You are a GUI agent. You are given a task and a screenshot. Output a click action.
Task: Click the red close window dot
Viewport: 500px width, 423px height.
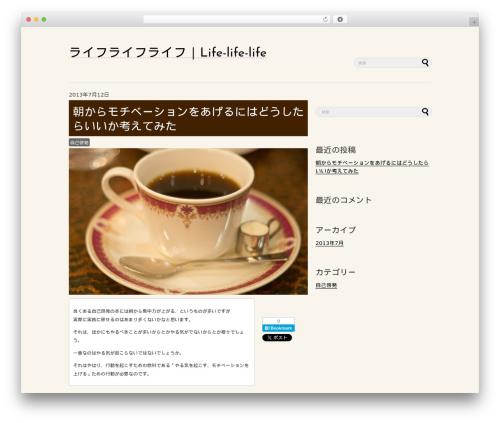click(x=29, y=20)
